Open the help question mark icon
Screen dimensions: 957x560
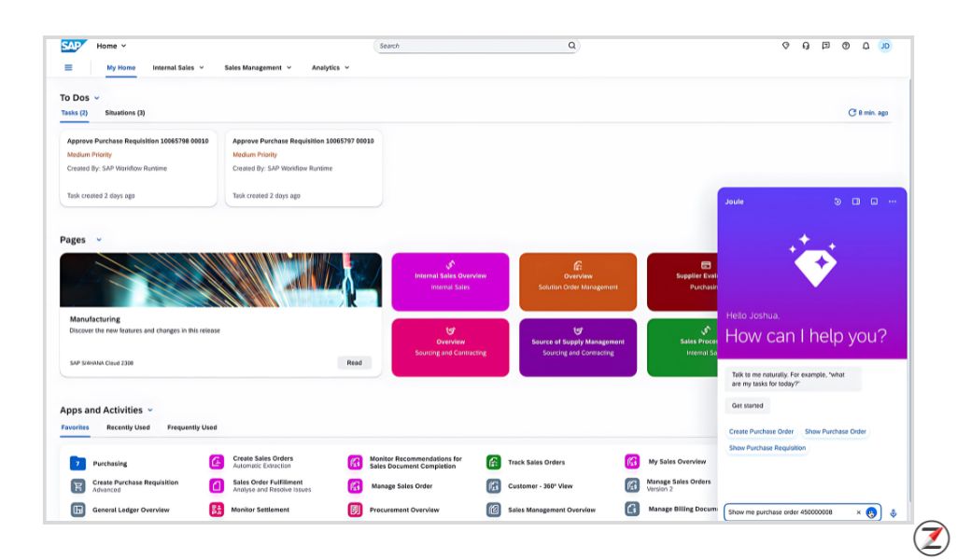point(846,46)
